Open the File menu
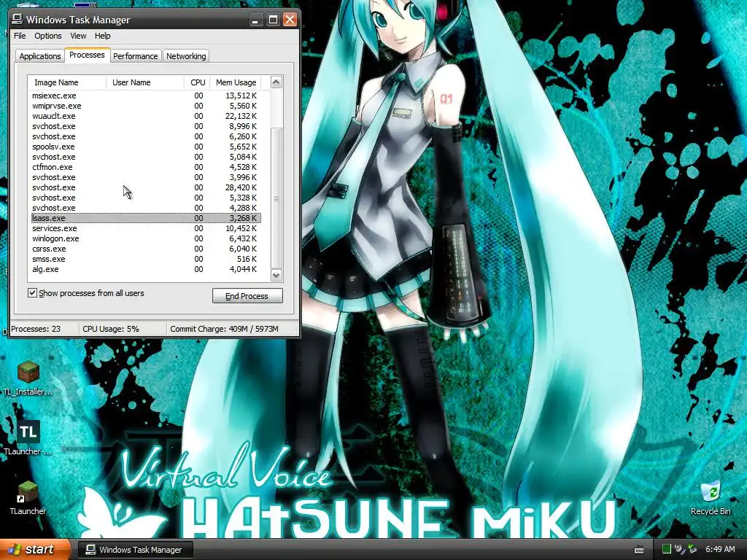The height and width of the screenshot is (560, 747). [20, 36]
